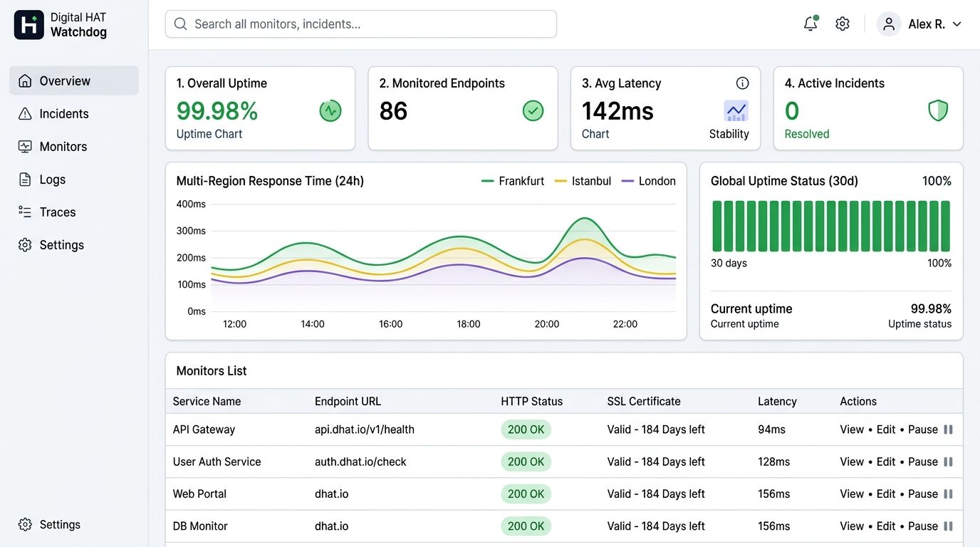Image resolution: width=980 pixels, height=547 pixels.
Task: Click the 200 OK badge for API Gateway
Action: [526, 429]
